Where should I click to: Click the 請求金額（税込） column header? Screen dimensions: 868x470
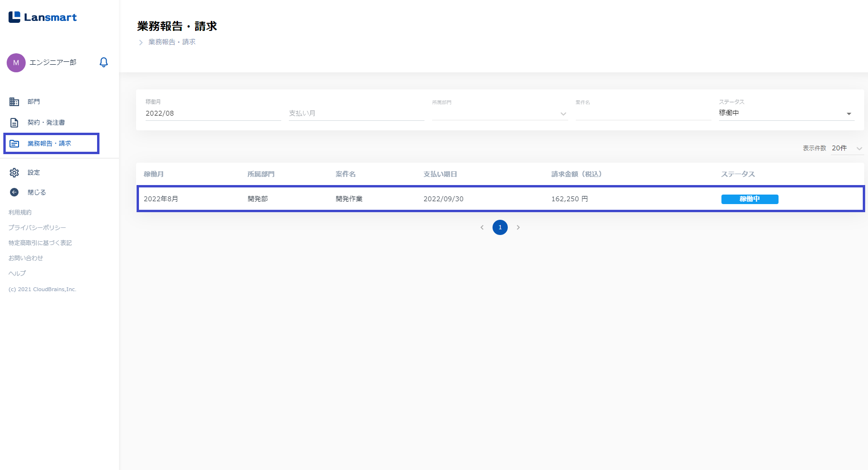[577, 174]
